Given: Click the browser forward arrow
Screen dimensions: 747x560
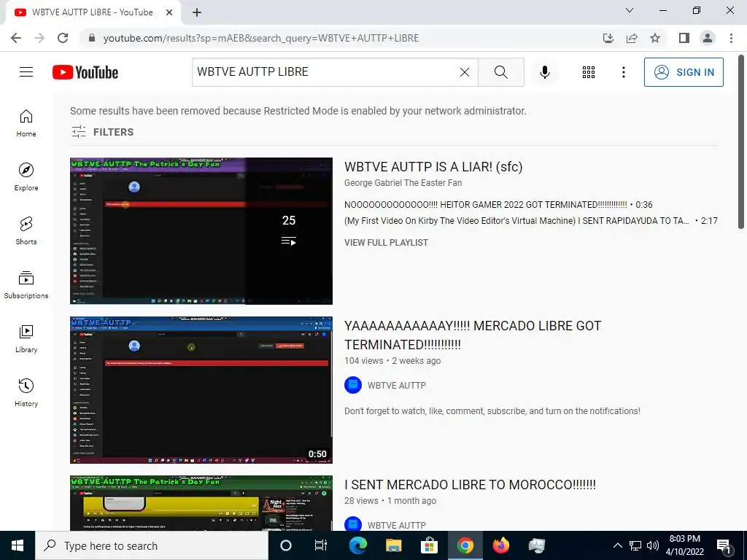Looking at the screenshot, I should coord(39,38).
